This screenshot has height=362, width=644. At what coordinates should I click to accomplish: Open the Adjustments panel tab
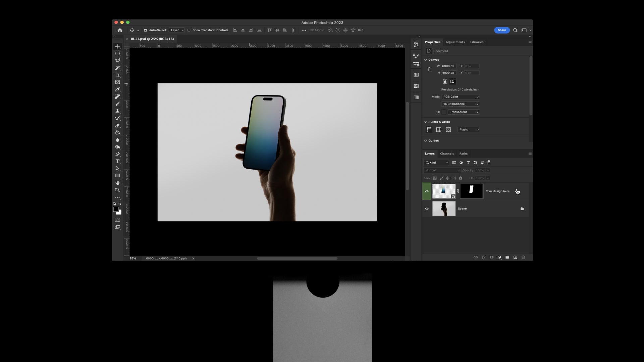[455, 42]
